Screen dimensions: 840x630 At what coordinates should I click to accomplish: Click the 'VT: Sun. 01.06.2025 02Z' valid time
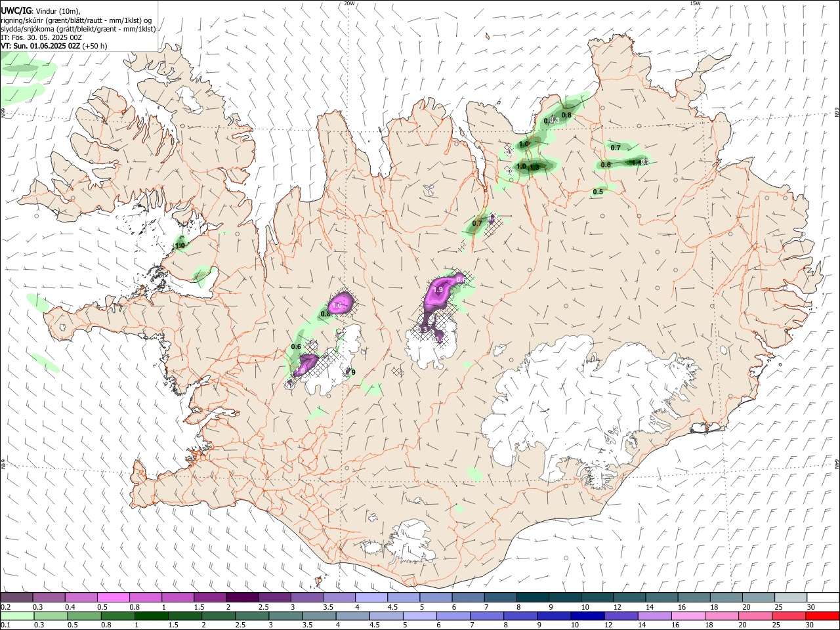point(40,46)
